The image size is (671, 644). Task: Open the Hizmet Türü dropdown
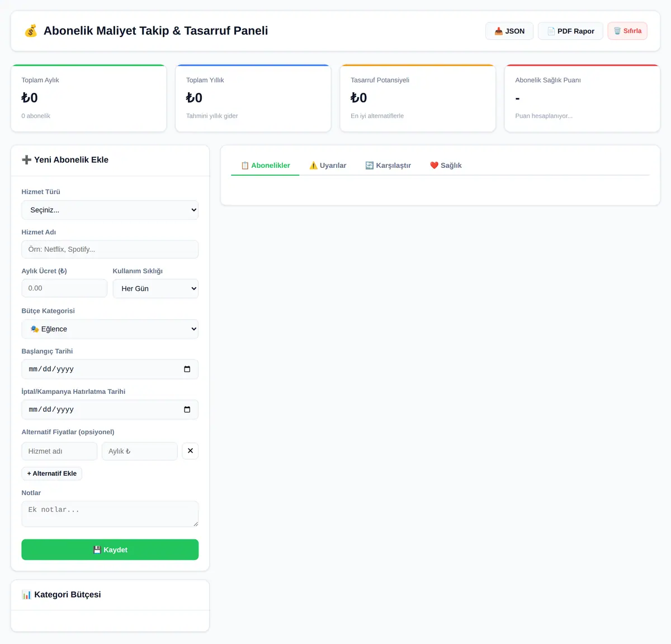[x=110, y=210]
